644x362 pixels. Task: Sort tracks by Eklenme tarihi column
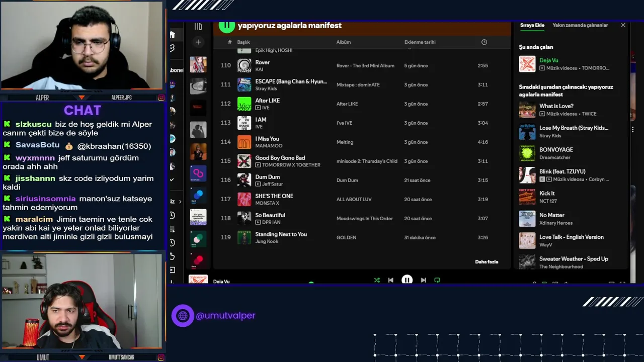[420, 42]
